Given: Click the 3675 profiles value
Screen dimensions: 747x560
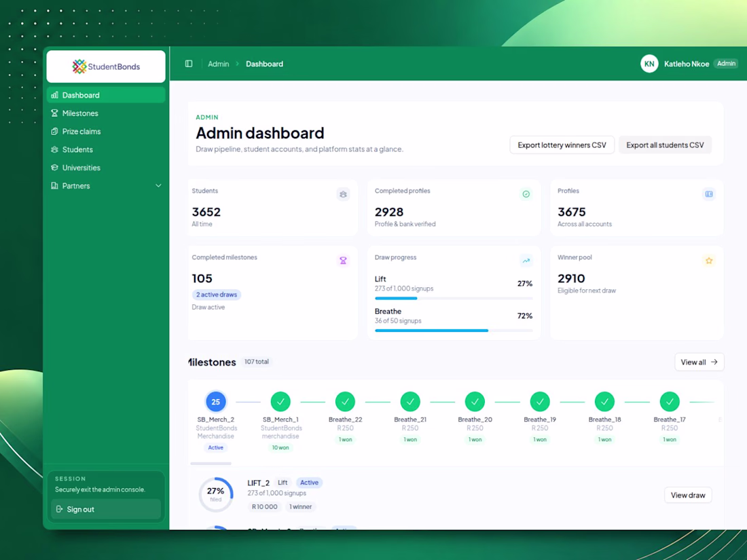Looking at the screenshot, I should click(x=572, y=212).
